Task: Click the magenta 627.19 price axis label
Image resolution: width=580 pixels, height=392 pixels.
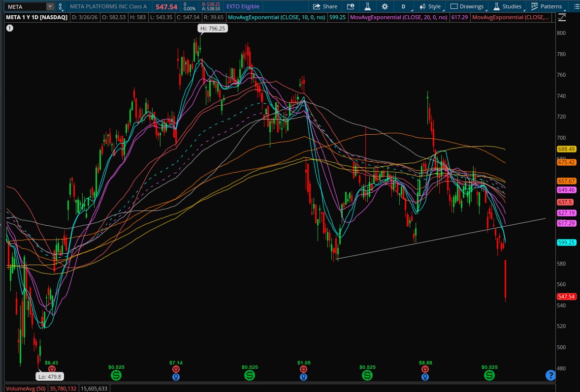Action: coord(566,213)
